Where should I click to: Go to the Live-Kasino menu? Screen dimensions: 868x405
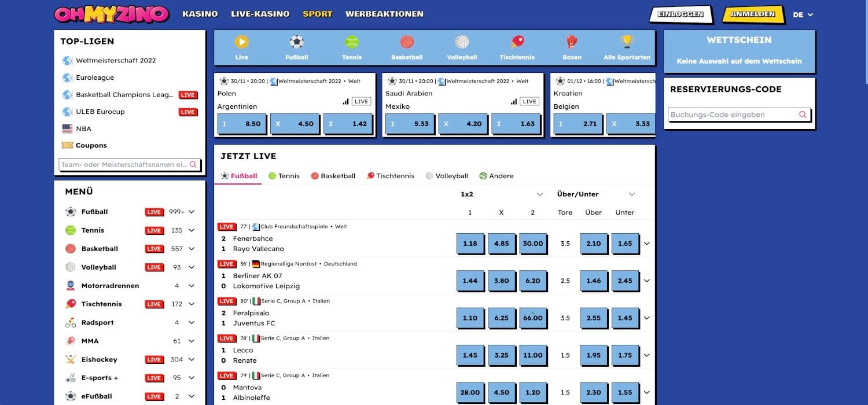260,14
